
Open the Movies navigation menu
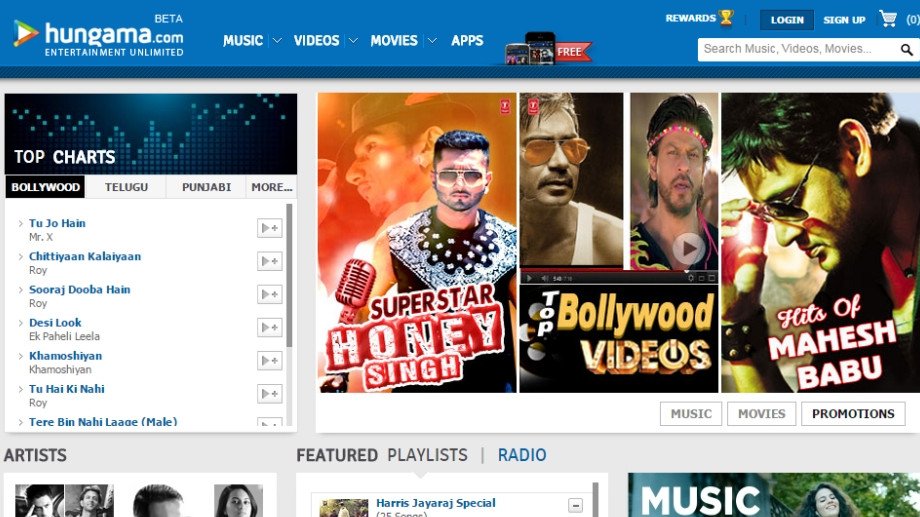click(394, 40)
